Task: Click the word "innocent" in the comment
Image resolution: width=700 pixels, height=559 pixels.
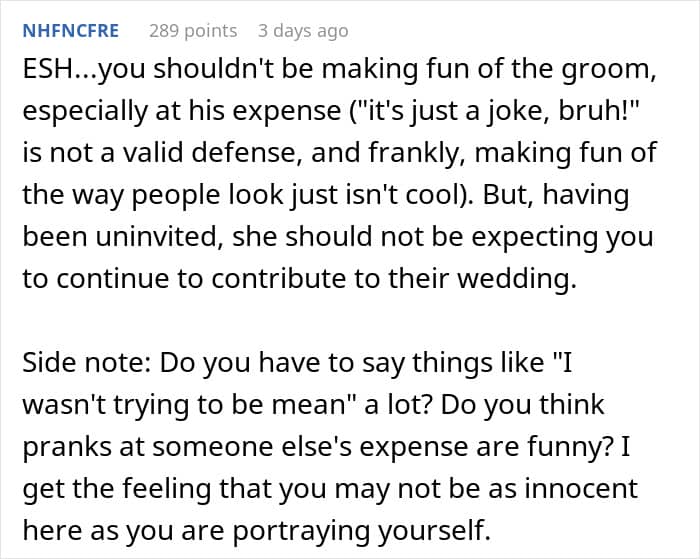Action: coord(581,488)
